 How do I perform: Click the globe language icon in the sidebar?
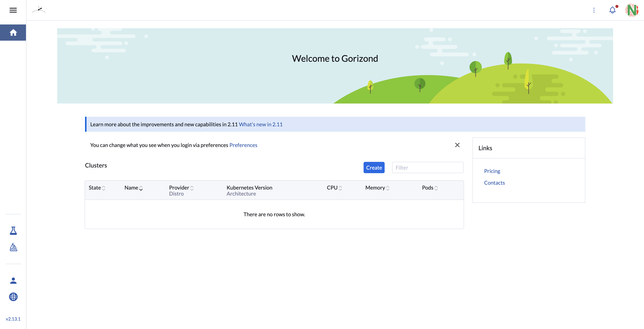13,297
